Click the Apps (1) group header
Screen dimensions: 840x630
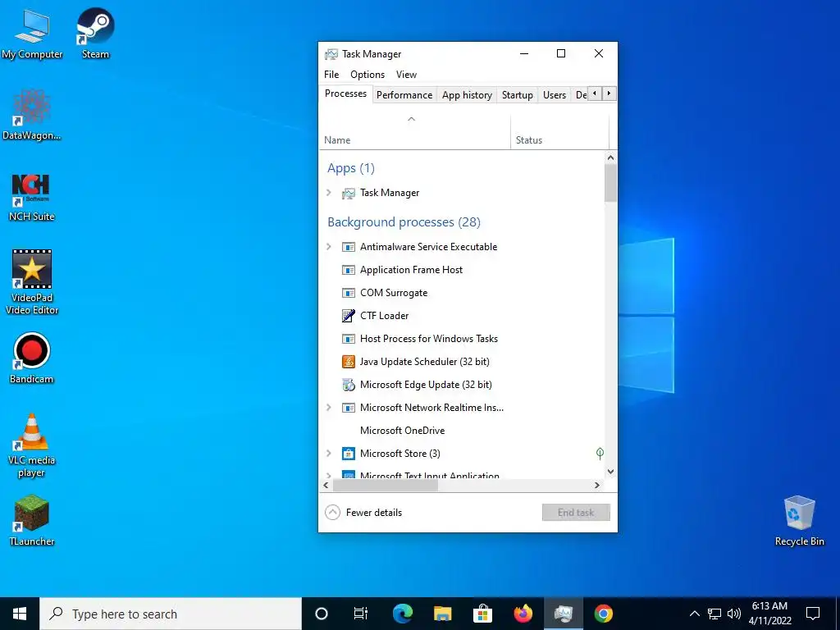coord(351,168)
